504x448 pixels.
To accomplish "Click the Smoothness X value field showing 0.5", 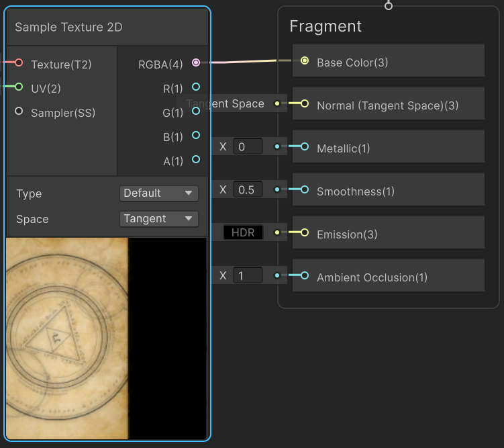I will pyautogui.click(x=248, y=189).
